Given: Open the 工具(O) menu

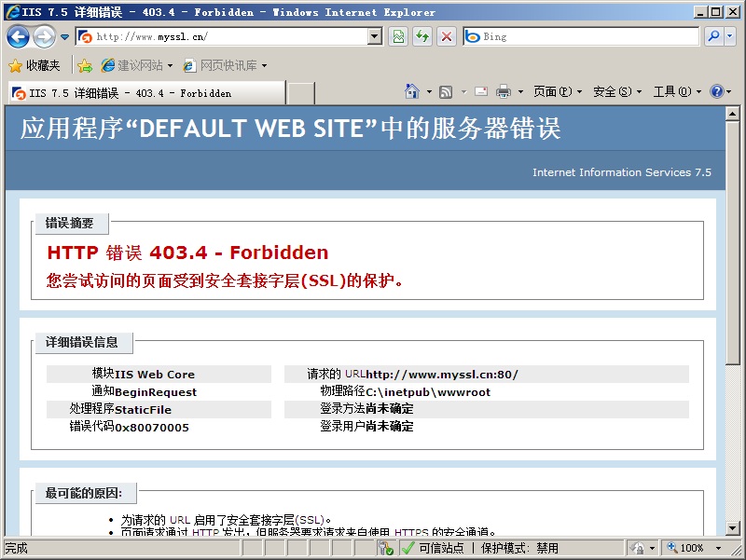Looking at the screenshot, I should [x=677, y=91].
